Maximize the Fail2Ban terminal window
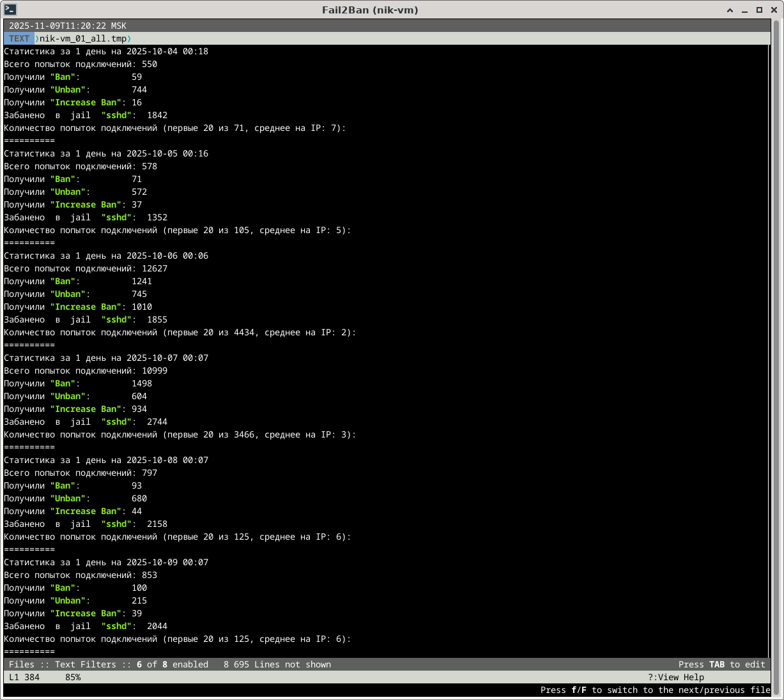784x700 pixels. click(759, 10)
